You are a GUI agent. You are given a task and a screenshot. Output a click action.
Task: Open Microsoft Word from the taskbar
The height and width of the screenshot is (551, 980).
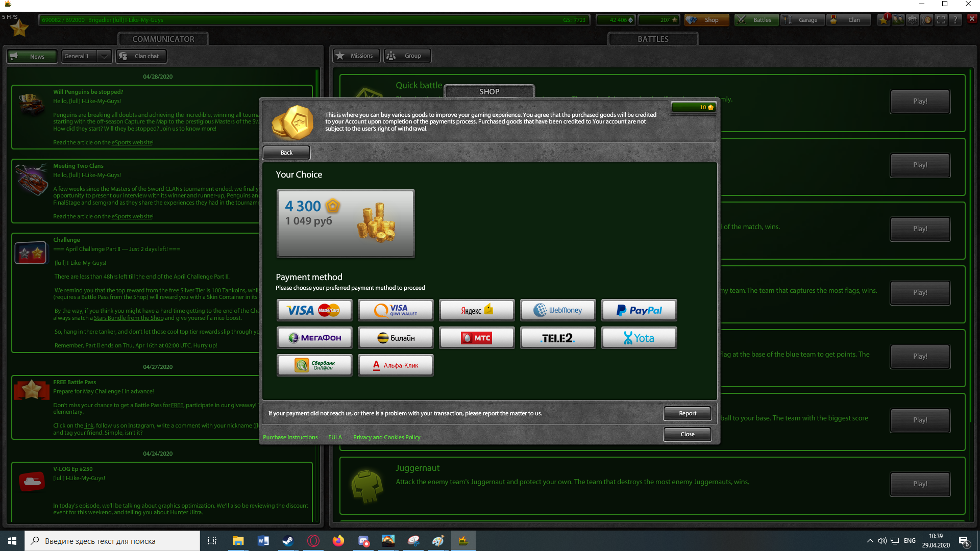point(263,541)
